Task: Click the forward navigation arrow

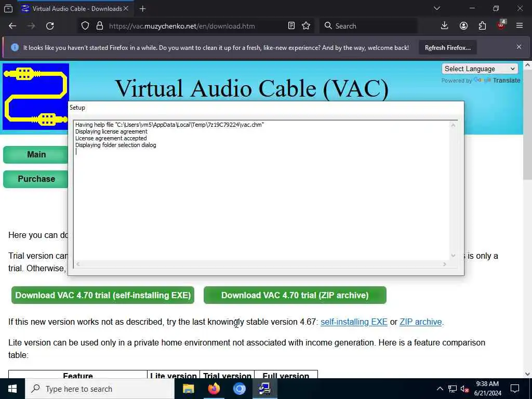Action: 31,26
